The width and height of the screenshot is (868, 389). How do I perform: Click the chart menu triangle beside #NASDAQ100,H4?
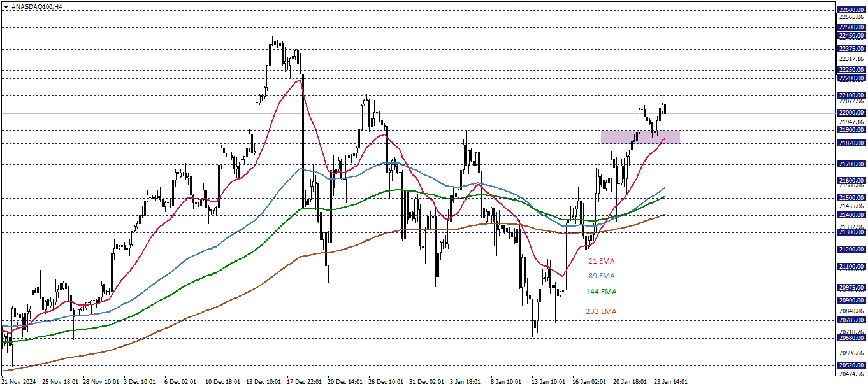[x=6, y=6]
